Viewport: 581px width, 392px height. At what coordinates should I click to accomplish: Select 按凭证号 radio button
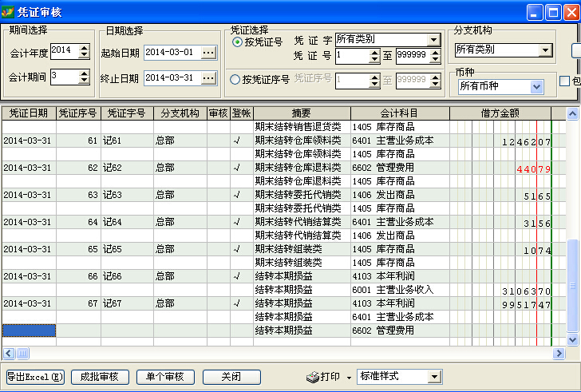(x=236, y=42)
